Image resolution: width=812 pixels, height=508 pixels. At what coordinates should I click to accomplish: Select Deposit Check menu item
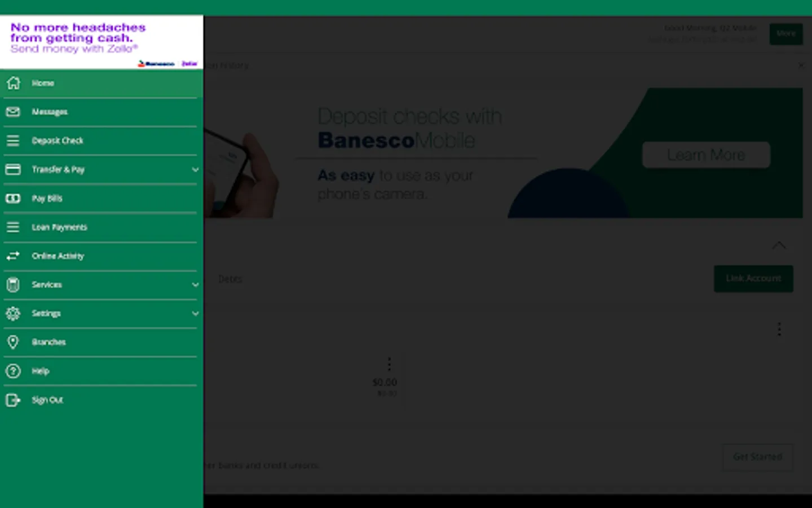101,141
